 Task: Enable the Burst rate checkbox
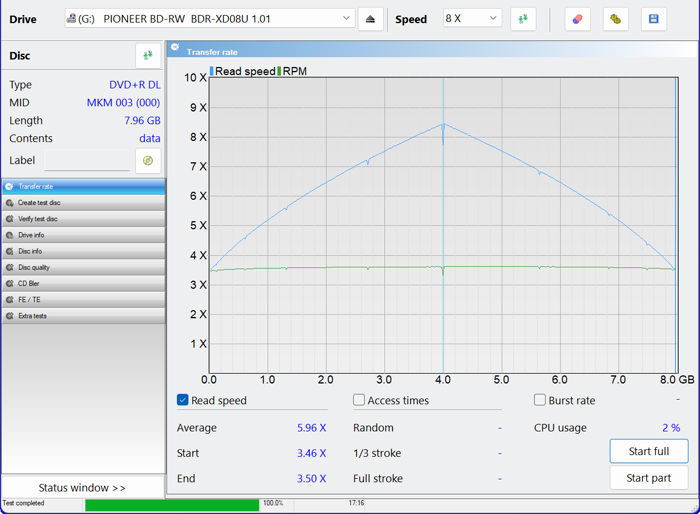click(540, 400)
